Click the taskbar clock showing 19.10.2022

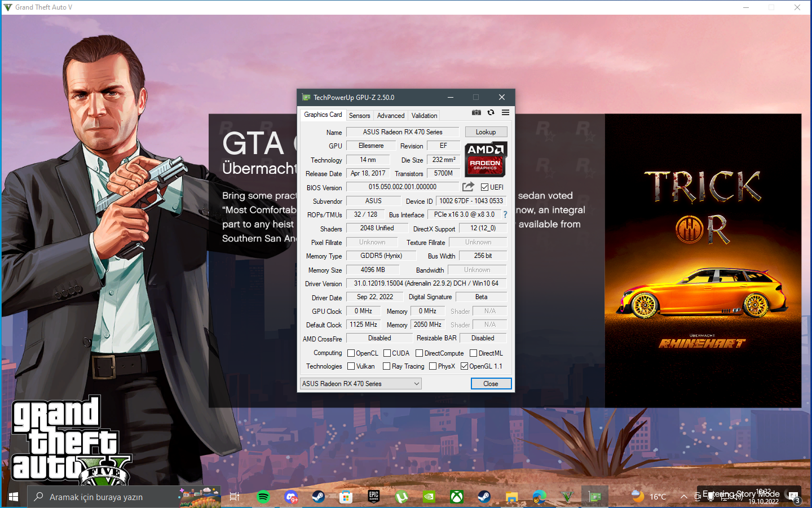tap(764, 497)
